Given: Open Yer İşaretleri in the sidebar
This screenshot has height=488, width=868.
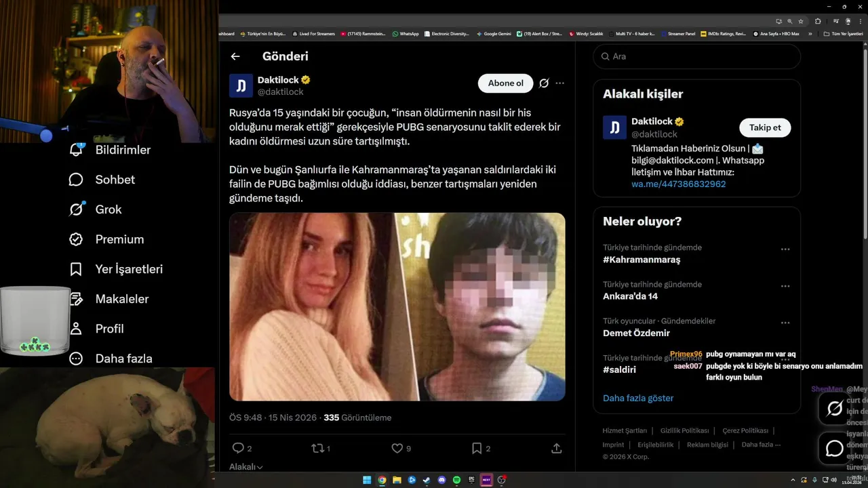Looking at the screenshot, I should click(x=116, y=269).
